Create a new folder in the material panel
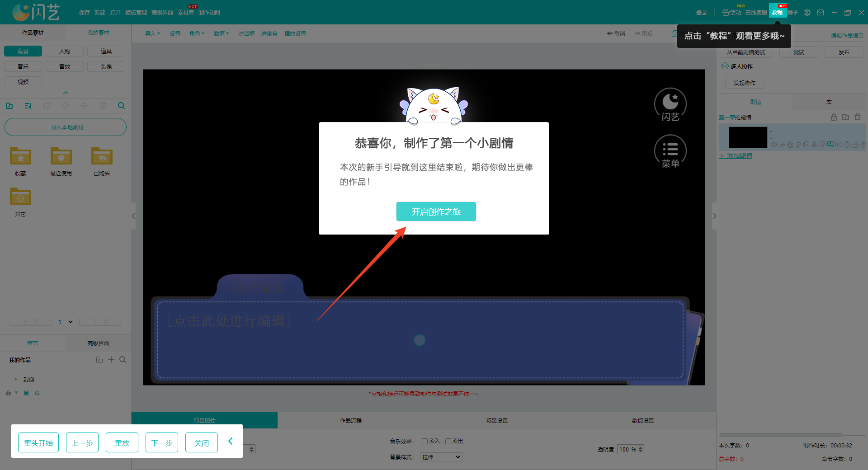This screenshot has width=868, height=470. (x=9, y=105)
